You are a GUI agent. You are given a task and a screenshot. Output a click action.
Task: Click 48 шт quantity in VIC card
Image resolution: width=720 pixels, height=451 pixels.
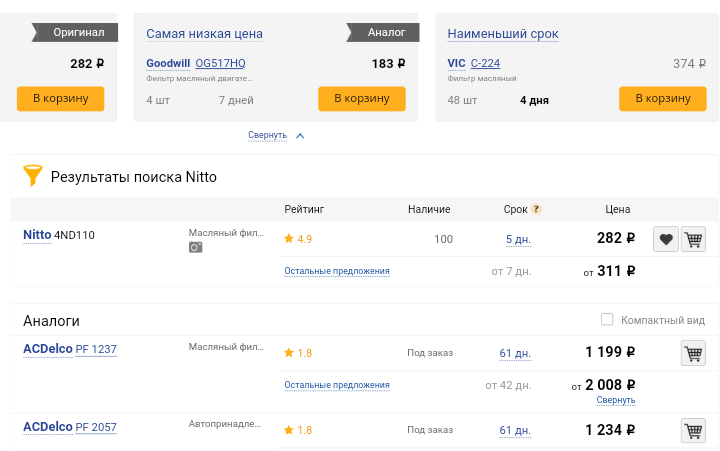(x=462, y=100)
